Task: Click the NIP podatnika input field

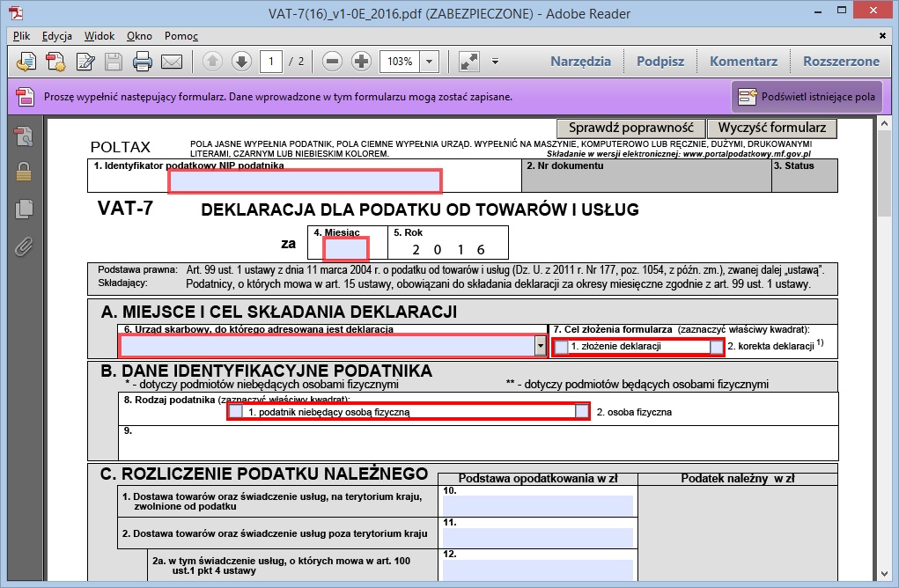Action: (305, 181)
